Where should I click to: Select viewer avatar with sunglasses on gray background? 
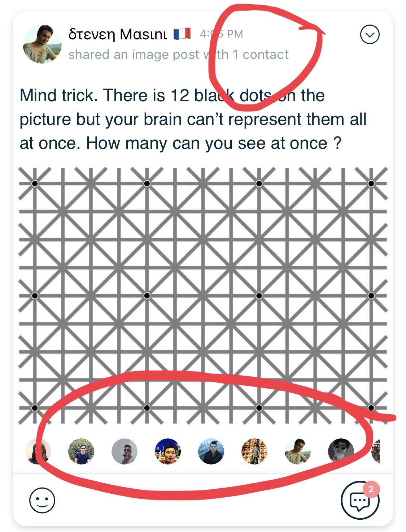[x=125, y=451]
